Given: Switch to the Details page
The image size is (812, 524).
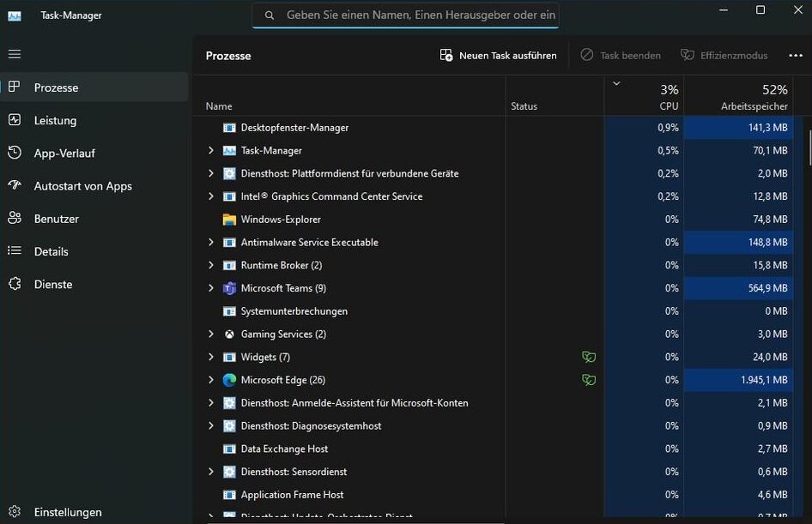Looking at the screenshot, I should [94, 251].
